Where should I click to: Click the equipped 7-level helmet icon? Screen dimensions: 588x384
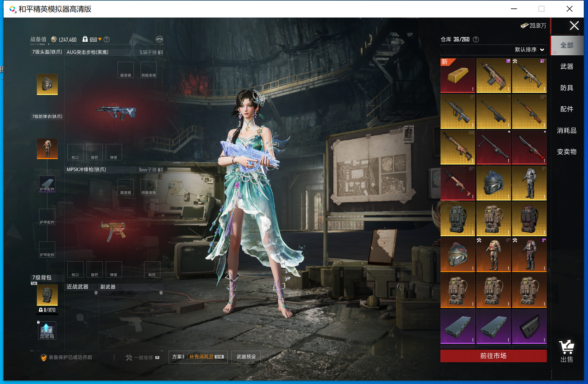(x=47, y=84)
